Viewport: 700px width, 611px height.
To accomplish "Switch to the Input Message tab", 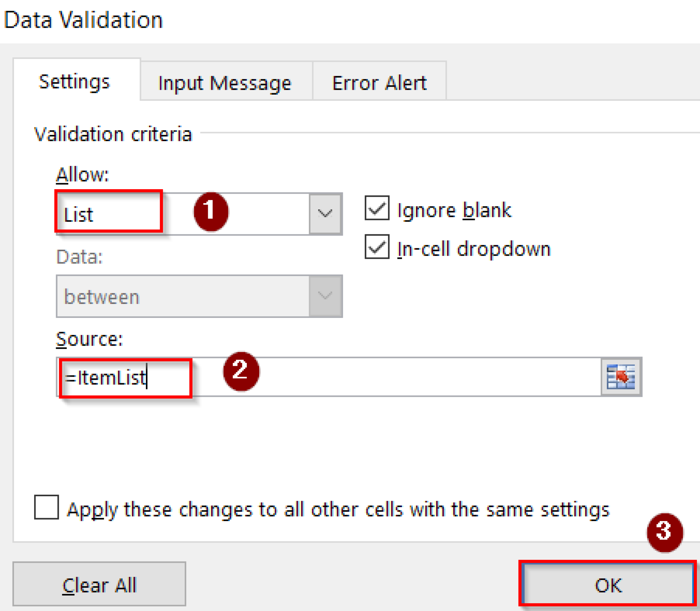I will [x=225, y=82].
